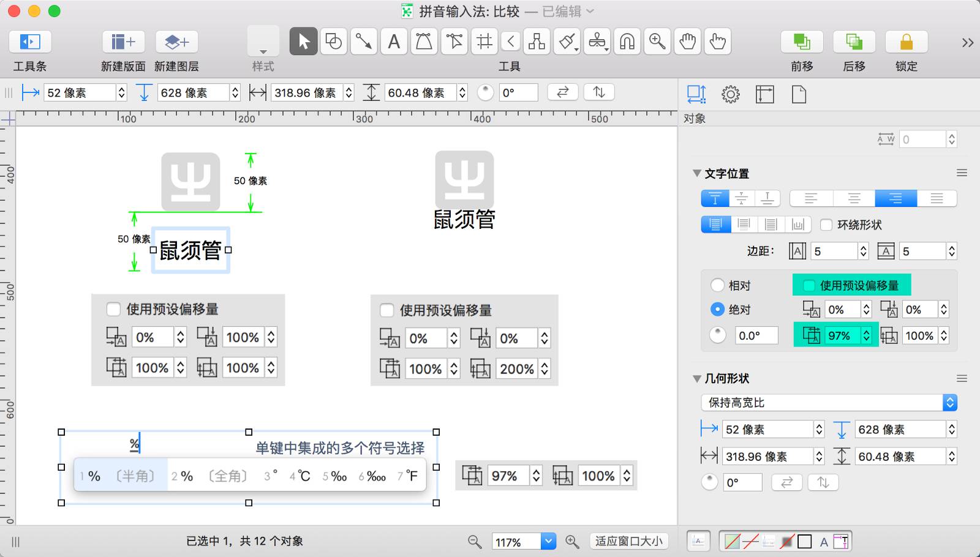This screenshot has height=557, width=980.
Task: Open the 保持高宽比 dropdown
Action: 828,402
